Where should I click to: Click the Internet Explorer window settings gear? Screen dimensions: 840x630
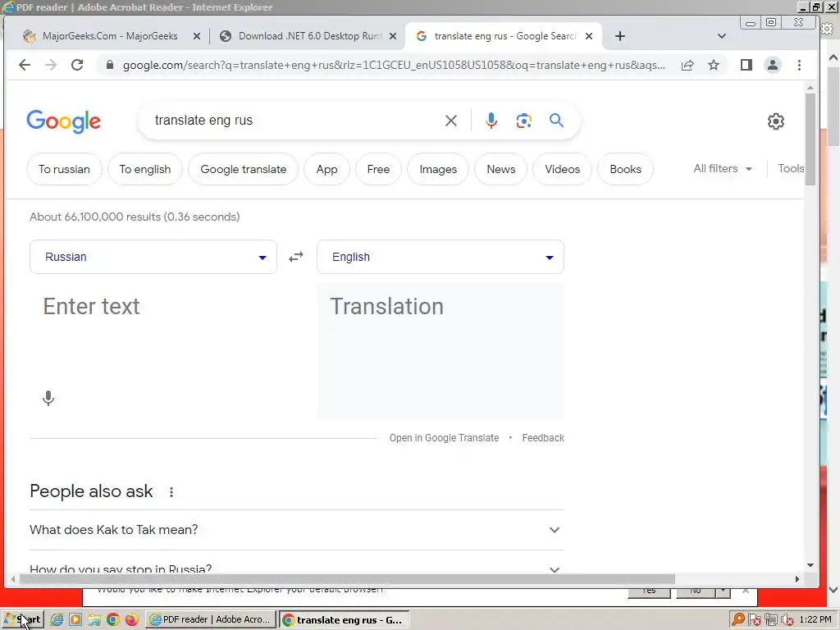[828, 29]
